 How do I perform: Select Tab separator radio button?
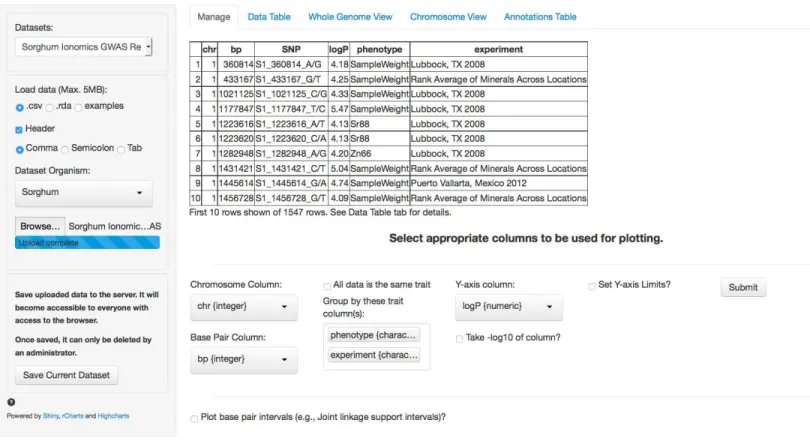pos(121,150)
